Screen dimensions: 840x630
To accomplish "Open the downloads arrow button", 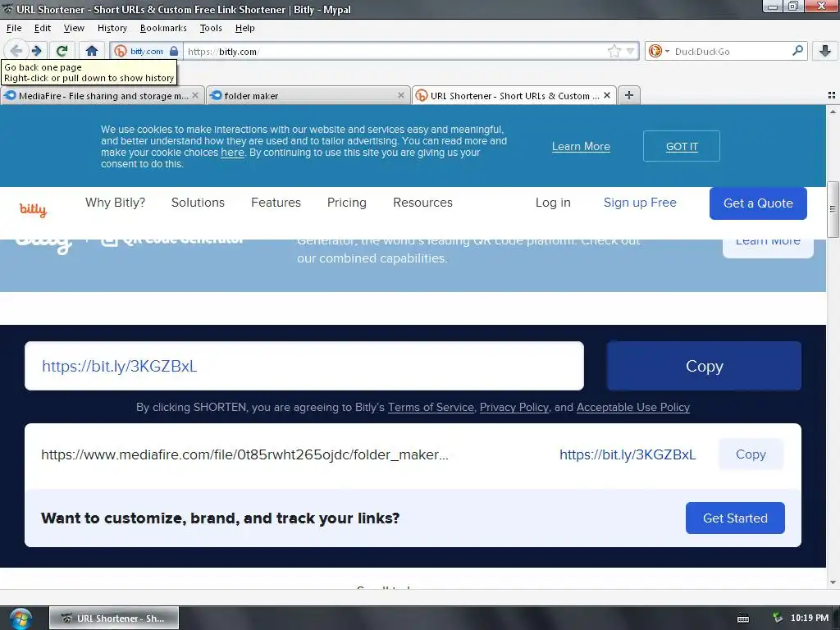I will [x=825, y=51].
